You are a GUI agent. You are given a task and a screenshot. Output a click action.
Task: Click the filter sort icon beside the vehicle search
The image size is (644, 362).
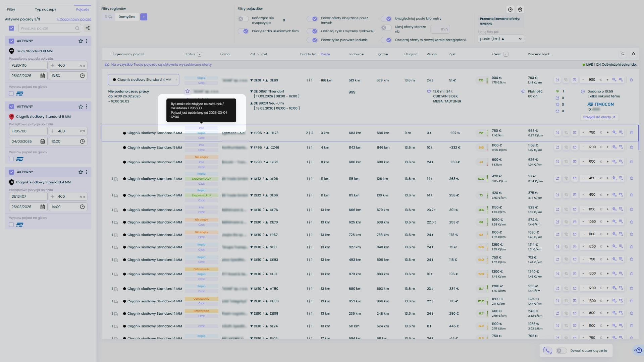[x=88, y=28]
